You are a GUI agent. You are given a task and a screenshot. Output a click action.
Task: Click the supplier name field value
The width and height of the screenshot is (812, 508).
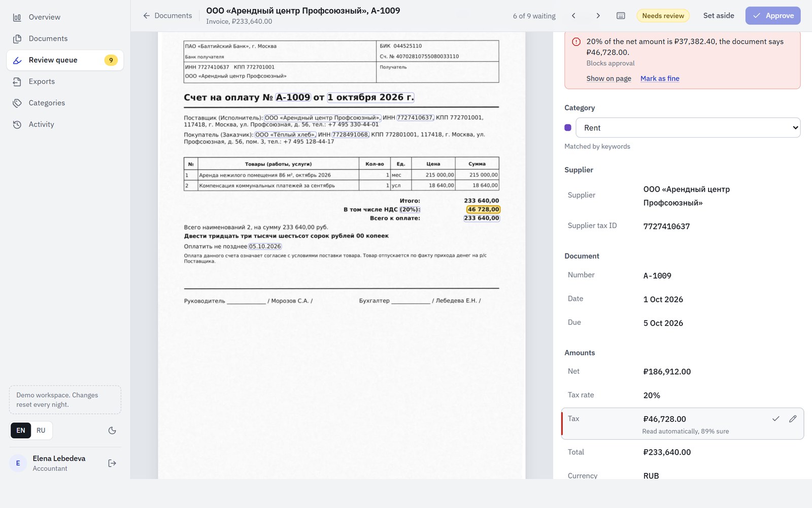(x=687, y=196)
